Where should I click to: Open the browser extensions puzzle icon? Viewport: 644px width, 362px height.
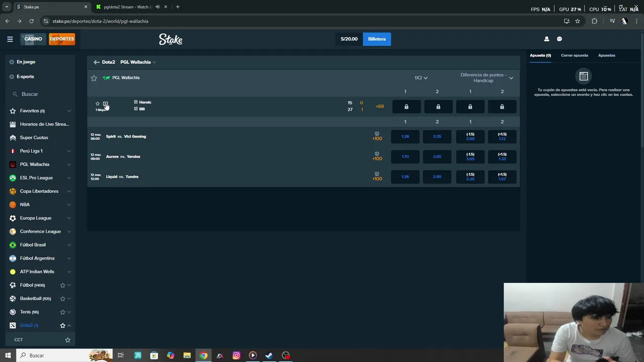(x=594, y=21)
